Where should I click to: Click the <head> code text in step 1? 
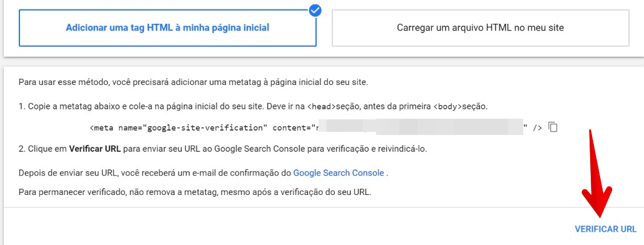pos(322,107)
